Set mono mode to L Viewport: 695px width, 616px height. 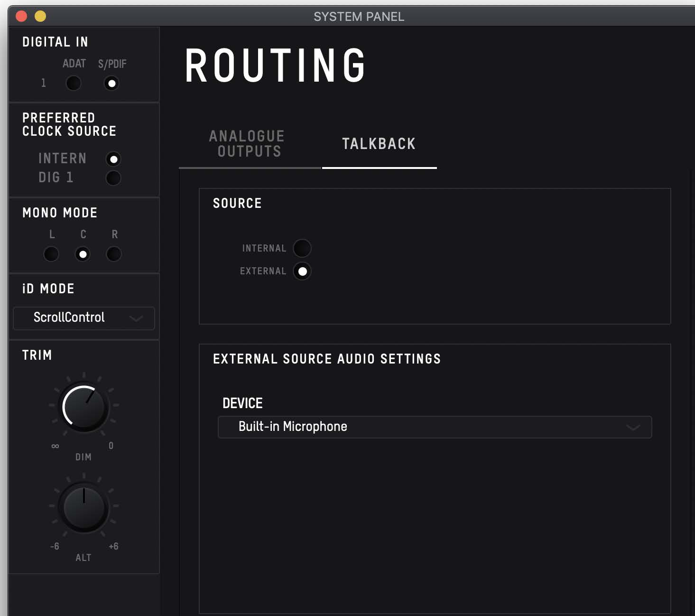point(51,254)
